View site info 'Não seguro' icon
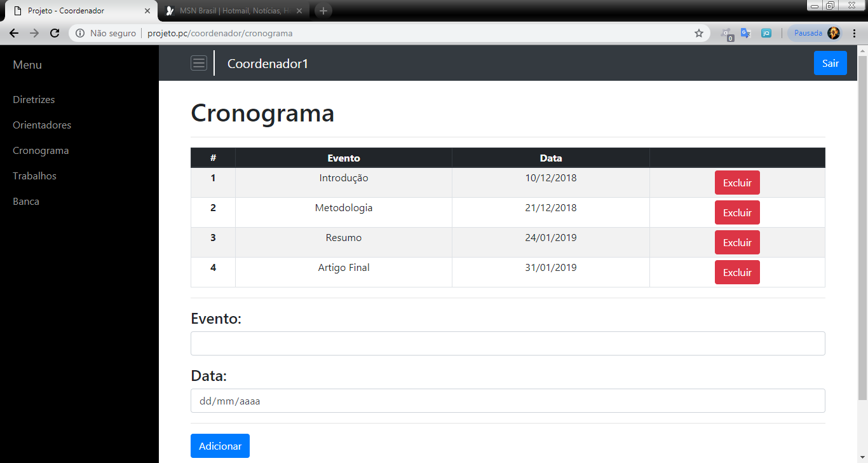Image resolution: width=868 pixels, height=463 pixels. pyautogui.click(x=80, y=33)
